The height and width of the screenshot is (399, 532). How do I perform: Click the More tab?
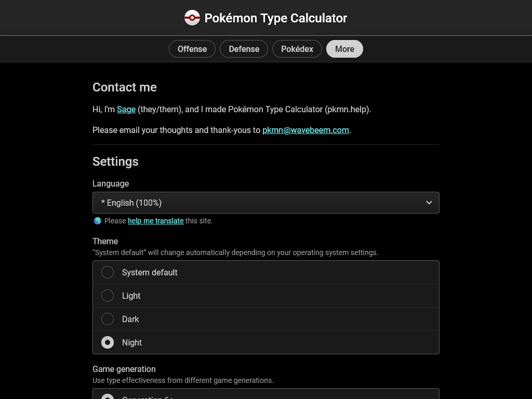tap(344, 49)
